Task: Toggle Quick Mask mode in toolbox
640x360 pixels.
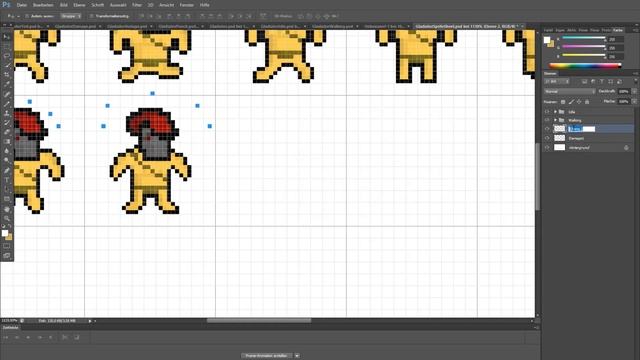Action: [7, 246]
